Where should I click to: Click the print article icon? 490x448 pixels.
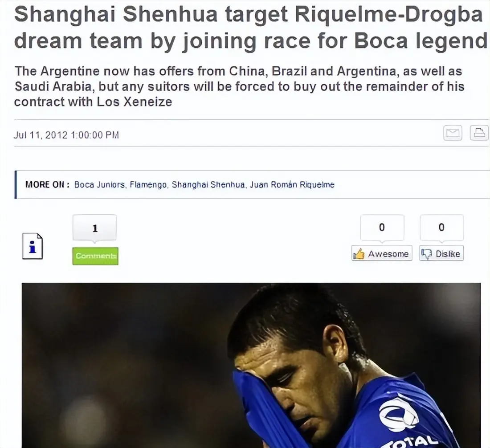point(479,133)
